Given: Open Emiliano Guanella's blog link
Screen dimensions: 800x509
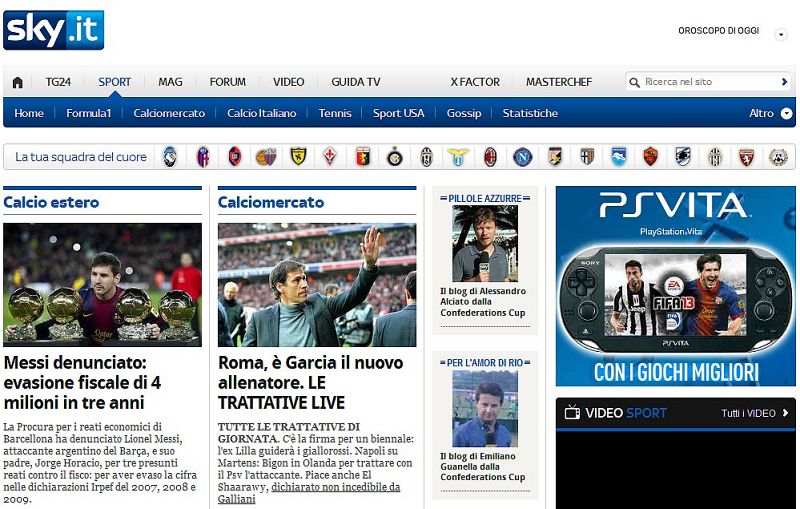Looking at the screenshot, I should tap(483, 467).
